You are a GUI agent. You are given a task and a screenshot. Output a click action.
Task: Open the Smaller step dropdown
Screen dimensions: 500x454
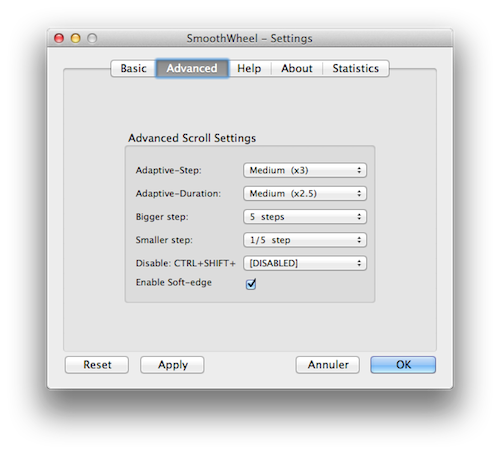point(305,240)
